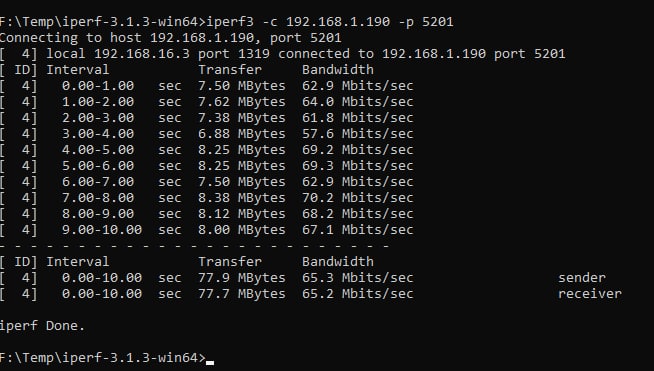654x371 pixels.
Task: Click the first Interval column header
Action: click(78, 70)
